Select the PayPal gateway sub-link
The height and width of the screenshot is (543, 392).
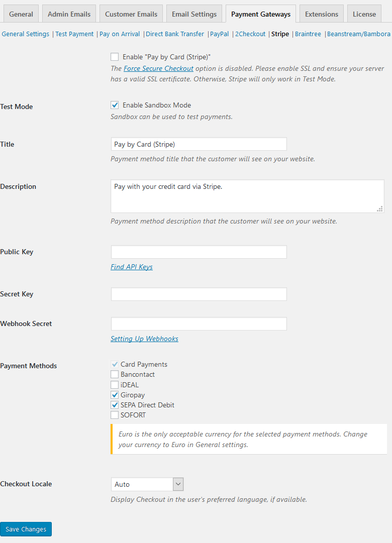point(219,34)
